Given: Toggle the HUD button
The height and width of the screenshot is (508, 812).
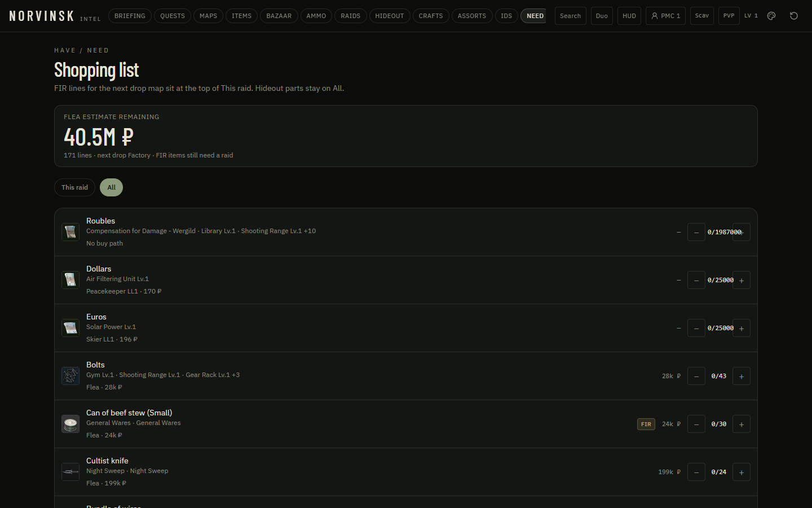Looking at the screenshot, I should (629, 16).
